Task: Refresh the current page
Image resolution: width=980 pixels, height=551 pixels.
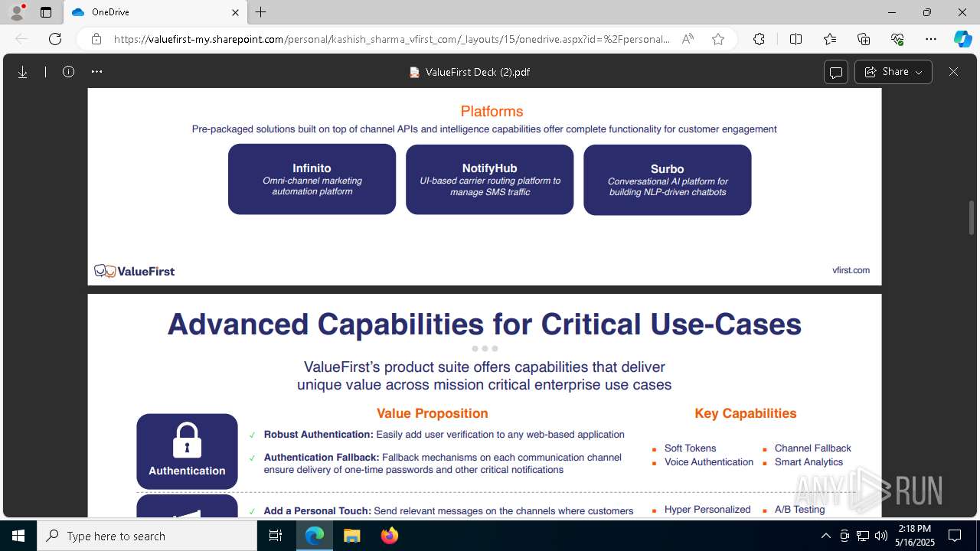Action: click(x=55, y=39)
